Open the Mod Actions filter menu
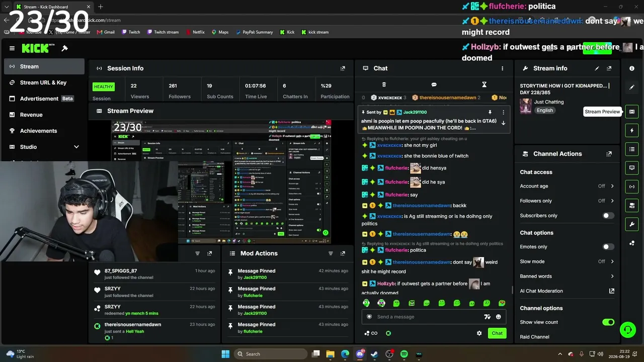The height and width of the screenshot is (362, 644). (x=331, y=253)
